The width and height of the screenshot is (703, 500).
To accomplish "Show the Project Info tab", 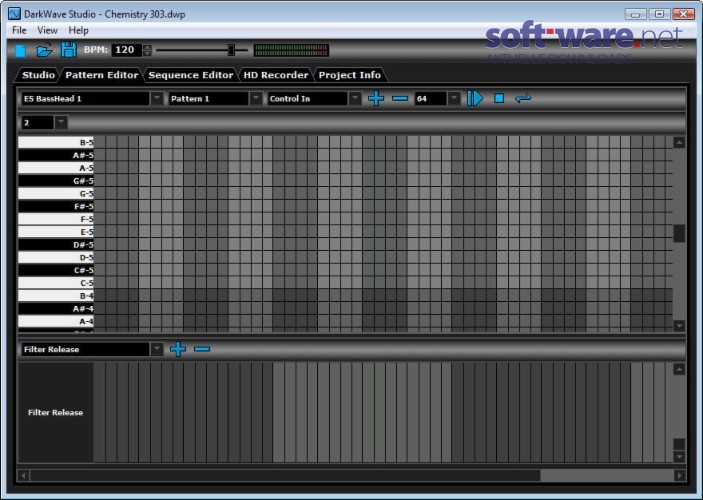I will pyautogui.click(x=349, y=75).
